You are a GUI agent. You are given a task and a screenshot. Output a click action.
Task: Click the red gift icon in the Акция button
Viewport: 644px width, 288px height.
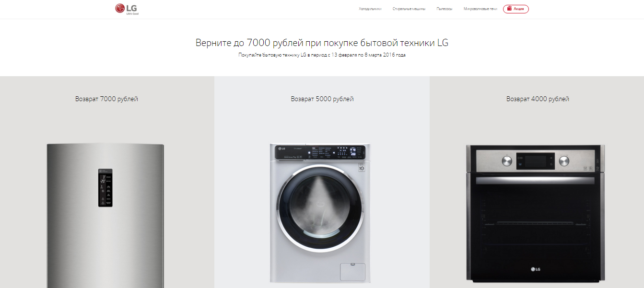509,9
